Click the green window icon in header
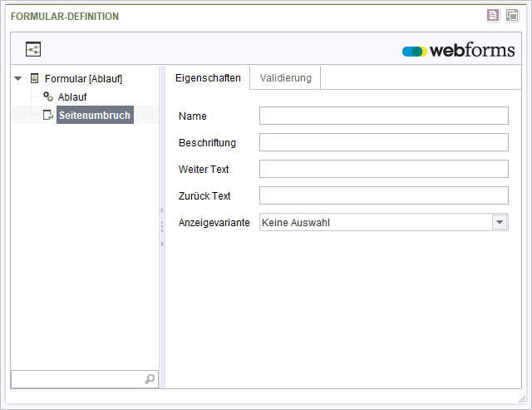Screen dimensions: 532x410 coord(512,15)
